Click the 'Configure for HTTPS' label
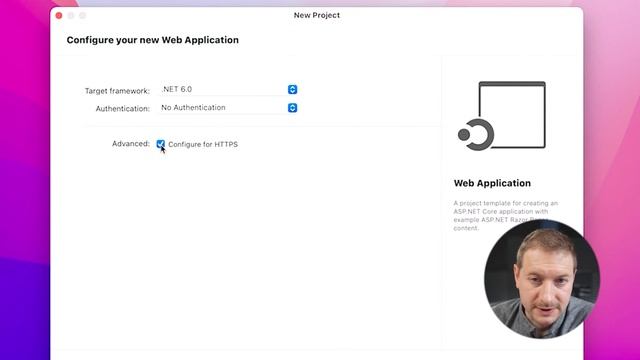The image size is (640, 360). pos(203,144)
